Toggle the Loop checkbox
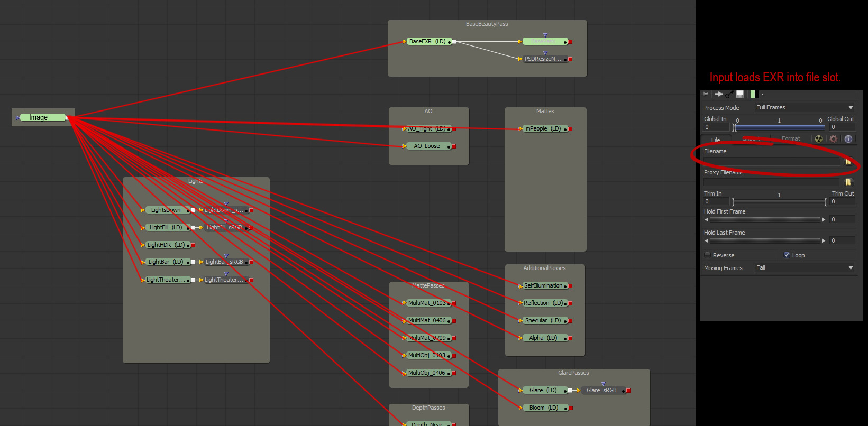Viewport: 868px width, 426px height. pyautogui.click(x=787, y=255)
